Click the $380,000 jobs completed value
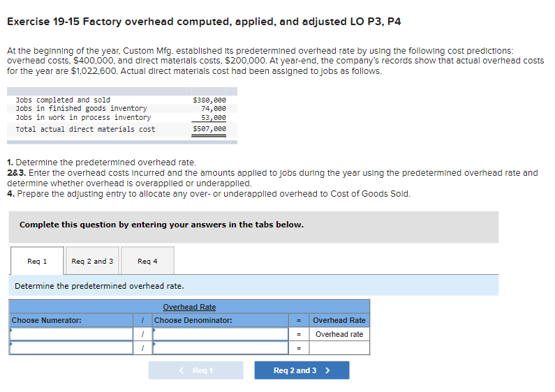 209,100
